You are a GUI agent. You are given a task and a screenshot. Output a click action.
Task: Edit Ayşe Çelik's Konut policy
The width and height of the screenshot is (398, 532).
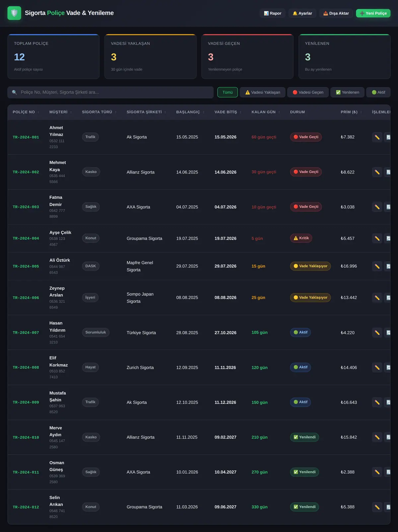click(x=377, y=238)
